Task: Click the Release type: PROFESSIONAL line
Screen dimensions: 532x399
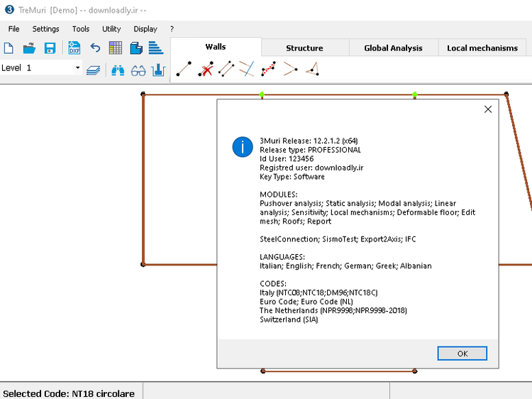Action: [x=310, y=150]
